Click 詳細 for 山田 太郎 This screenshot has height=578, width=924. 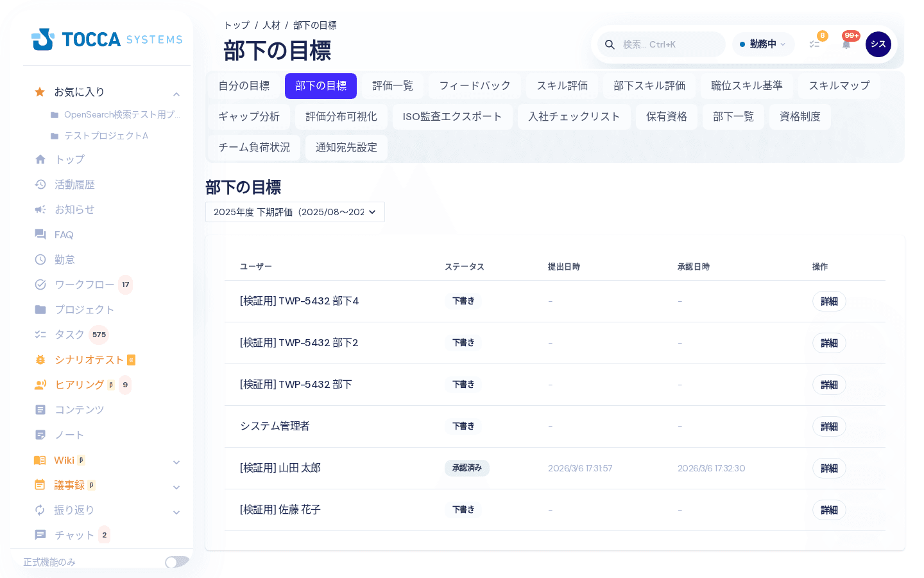[x=829, y=468]
